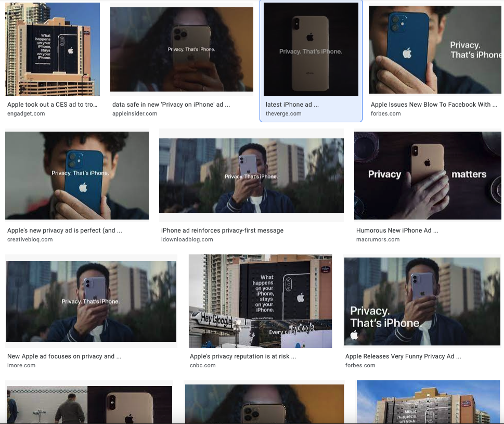Click 'Apple's new privacy ad is perfect' title
Image resolution: width=504 pixels, height=424 pixels.
tap(64, 230)
